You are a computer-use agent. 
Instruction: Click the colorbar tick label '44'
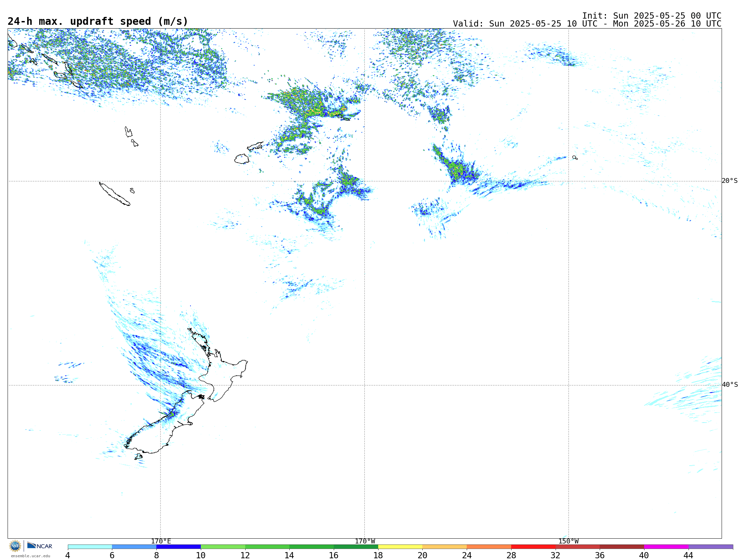[x=689, y=555]
